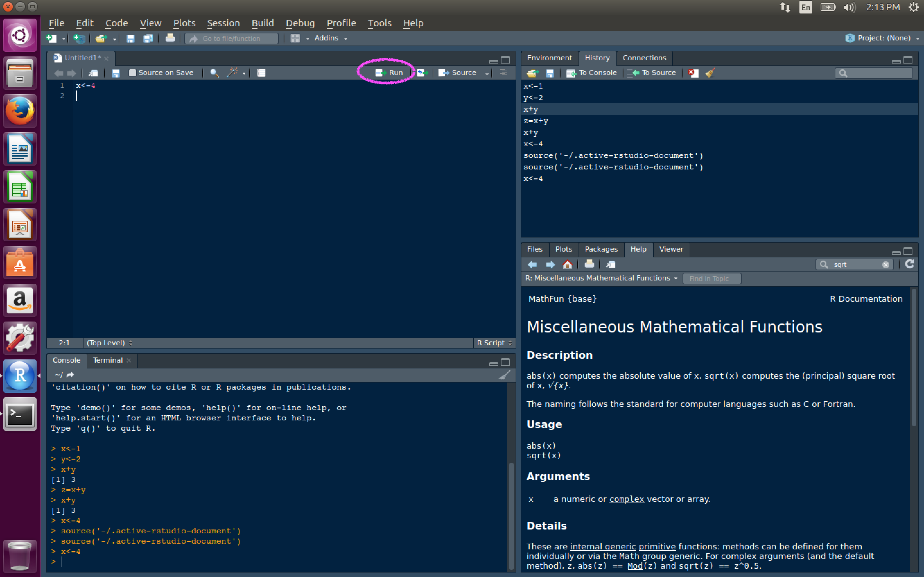
Task: Show help topic in new window icon
Action: [x=611, y=264]
